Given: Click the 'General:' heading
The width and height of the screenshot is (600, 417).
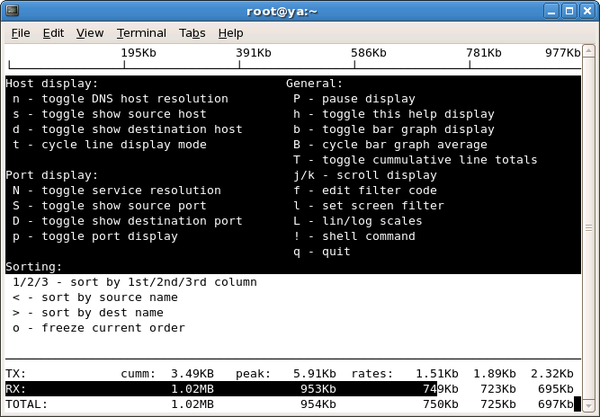Looking at the screenshot, I should [315, 83].
